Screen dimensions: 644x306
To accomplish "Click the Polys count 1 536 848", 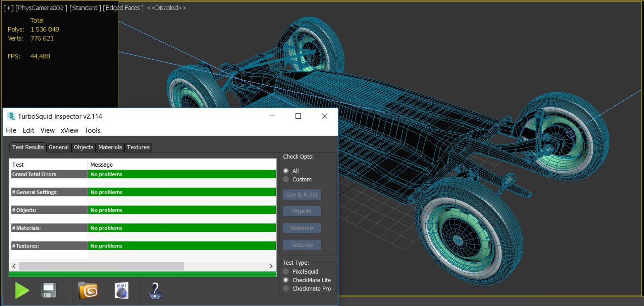I will point(45,29).
